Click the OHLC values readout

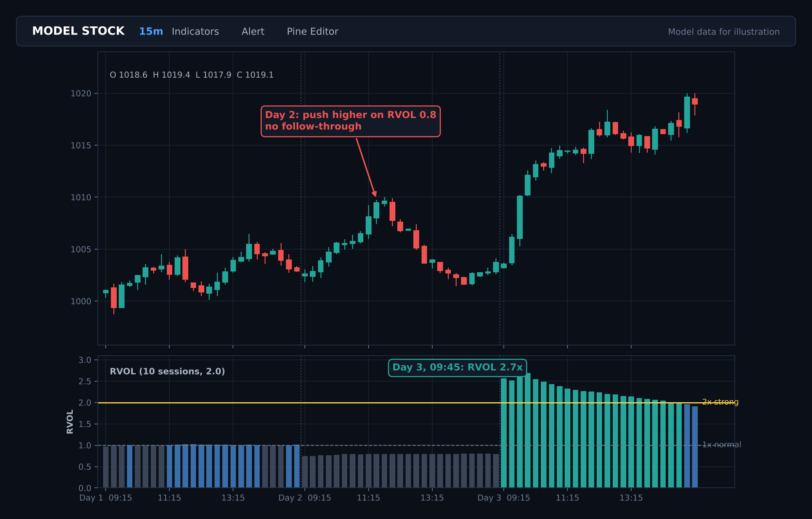191,75
